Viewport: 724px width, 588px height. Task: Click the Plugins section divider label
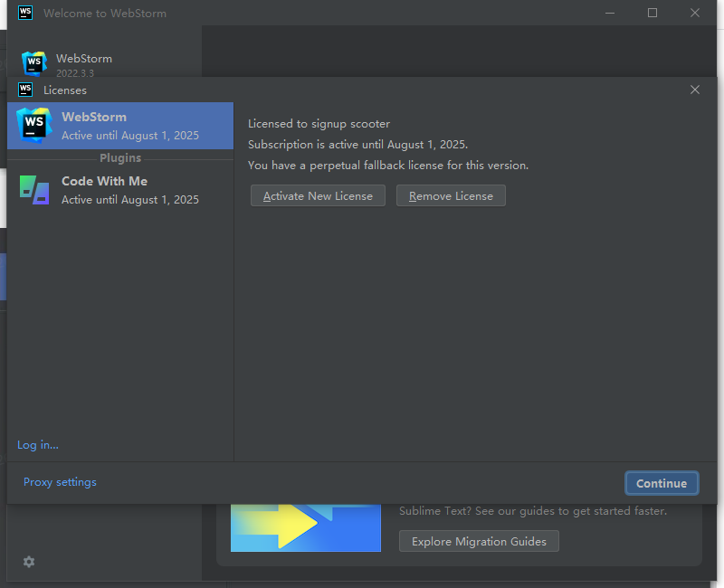coord(120,157)
